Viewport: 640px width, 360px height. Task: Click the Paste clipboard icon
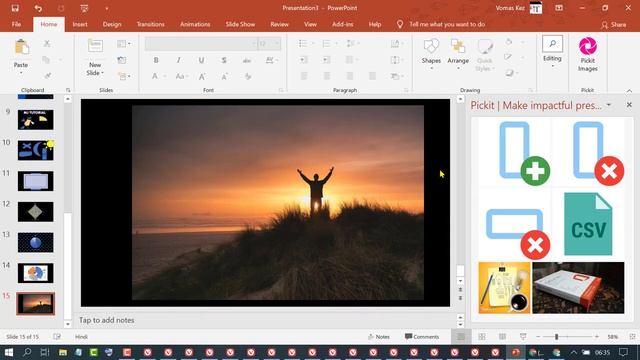(21, 48)
